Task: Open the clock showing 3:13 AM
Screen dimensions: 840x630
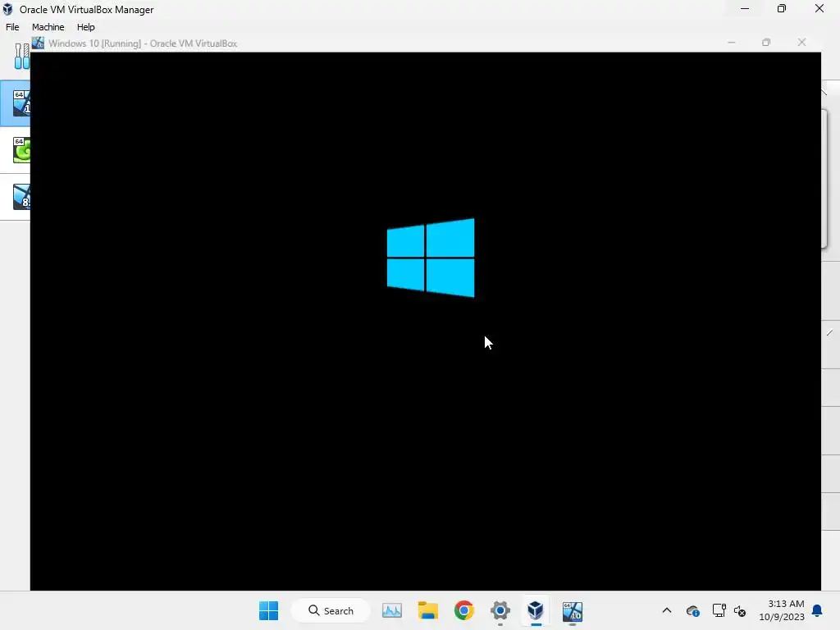Action: coord(782,610)
